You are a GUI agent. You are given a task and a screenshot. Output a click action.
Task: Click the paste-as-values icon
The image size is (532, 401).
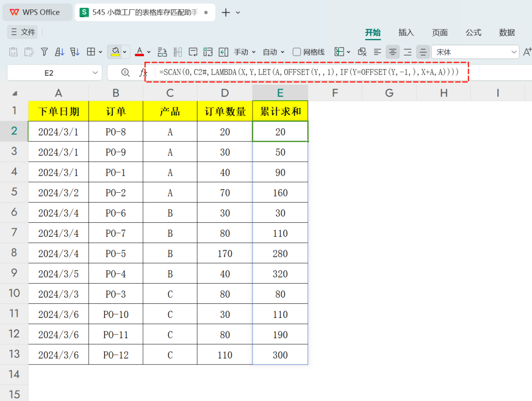[x=14, y=52]
